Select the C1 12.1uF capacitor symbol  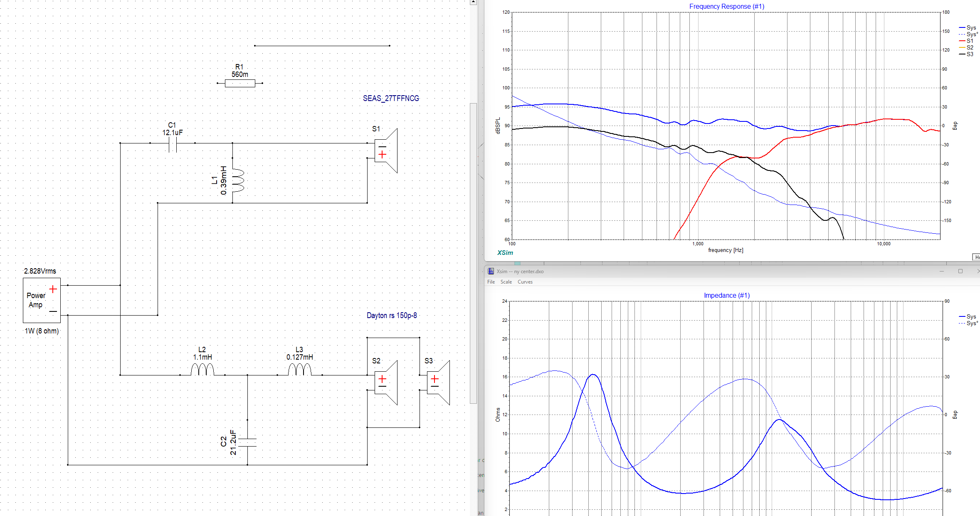pos(173,143)
